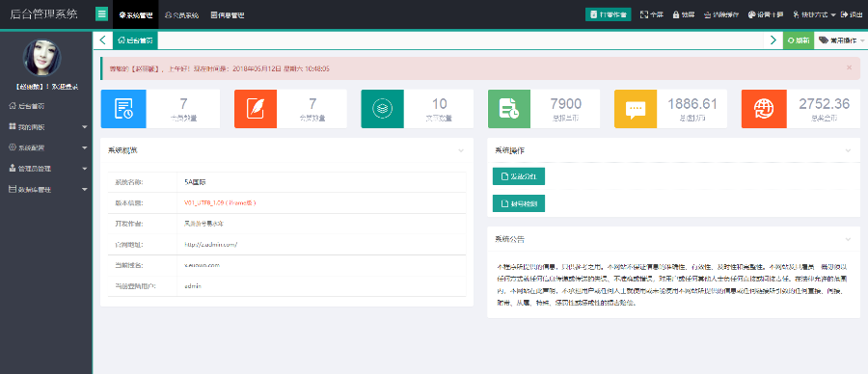Click the lock screen padlock icon
This screenshot has width=868, height=374.
676,14
